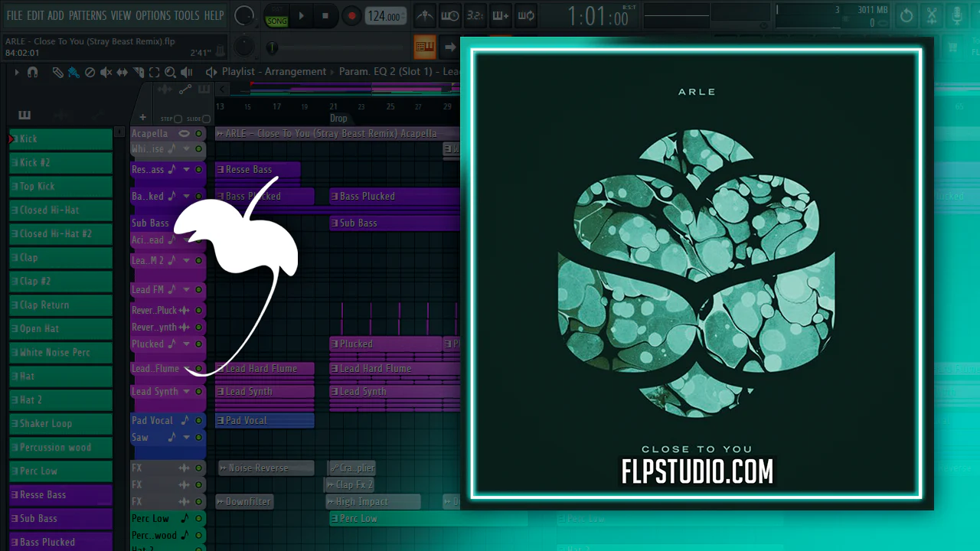Mute the Acapella track with green LED

[x=199, y=133]
